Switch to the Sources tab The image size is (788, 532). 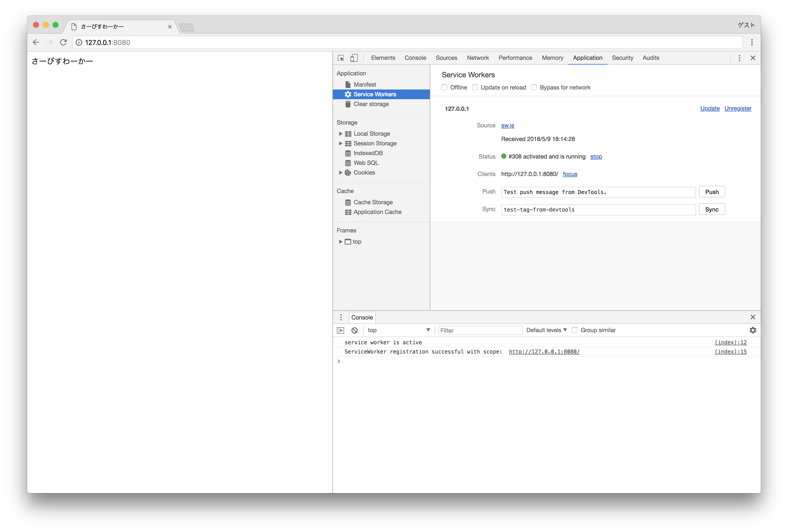point(446,58)
